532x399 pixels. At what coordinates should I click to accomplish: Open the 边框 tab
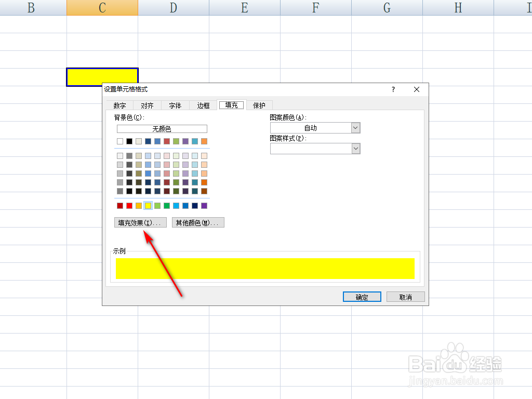coord(204,105)
